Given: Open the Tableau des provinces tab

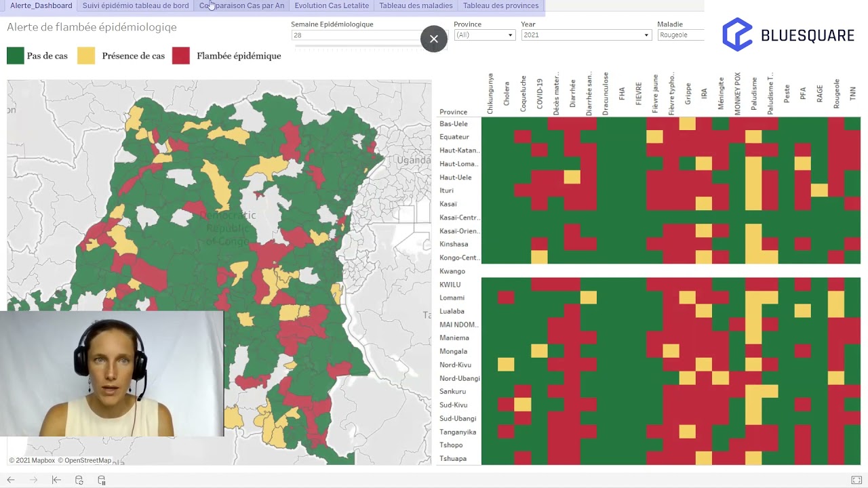Looking at the screenshot, I should [x=500, y=5].
